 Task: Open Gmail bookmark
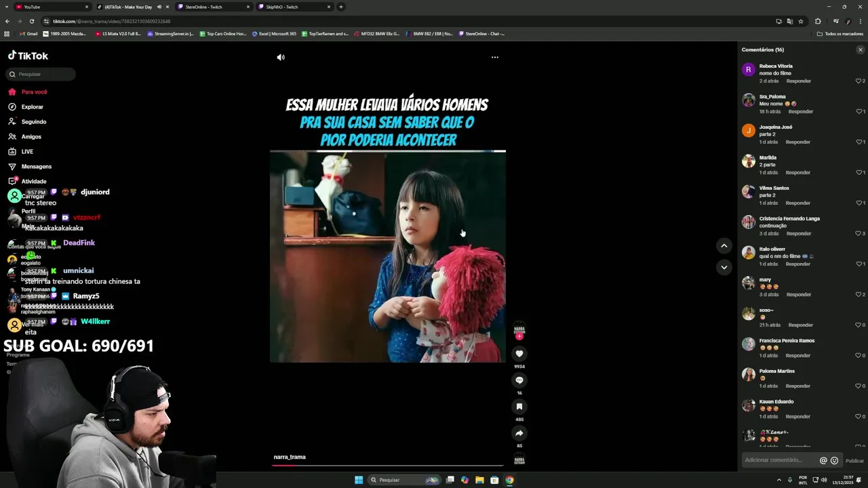point(28,34)
